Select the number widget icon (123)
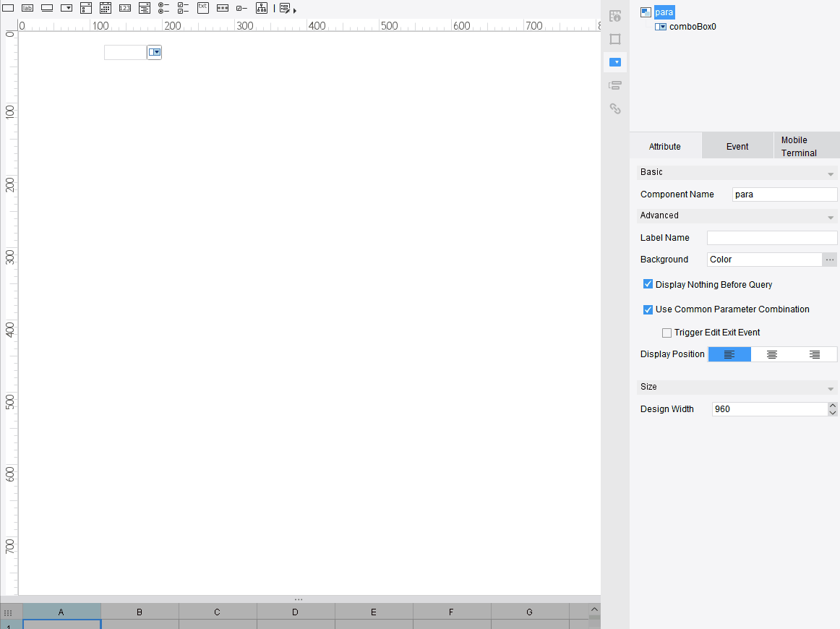 [125, 8]
